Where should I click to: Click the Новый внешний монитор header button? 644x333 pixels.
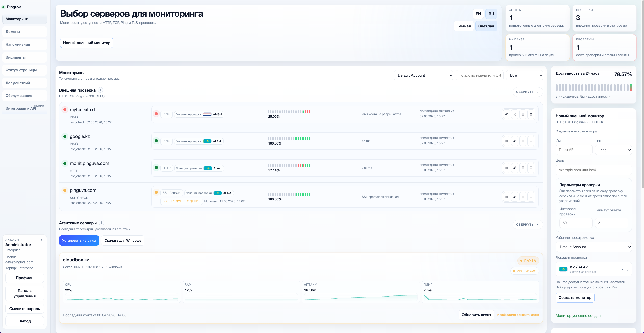(x=87, y=43)
